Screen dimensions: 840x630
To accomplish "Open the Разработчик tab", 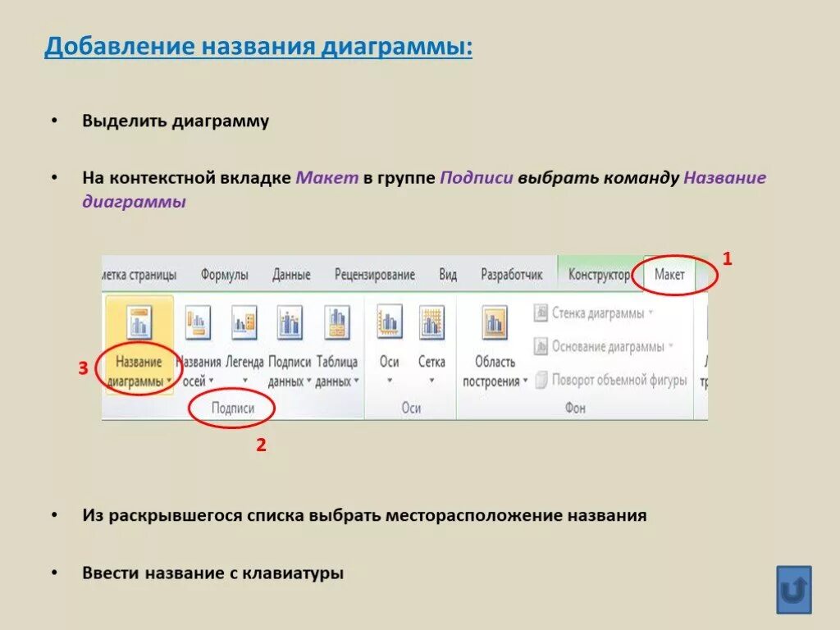I will point(512,275).
